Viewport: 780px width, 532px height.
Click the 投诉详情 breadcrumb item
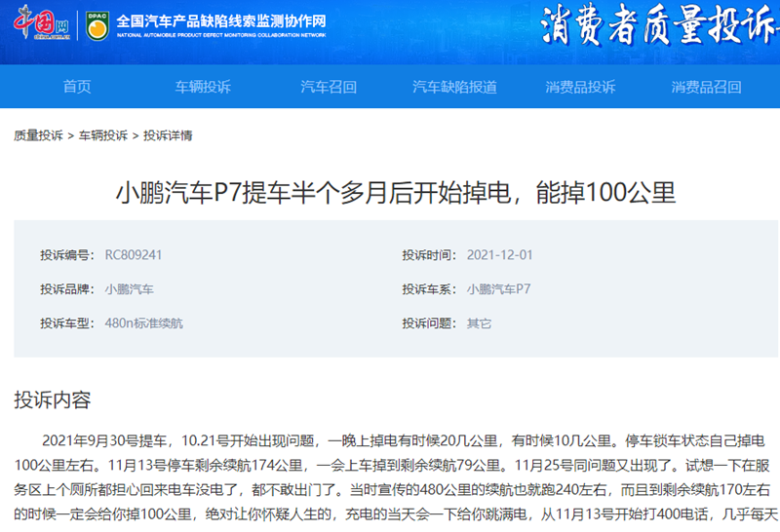click(x=168, y=135)
